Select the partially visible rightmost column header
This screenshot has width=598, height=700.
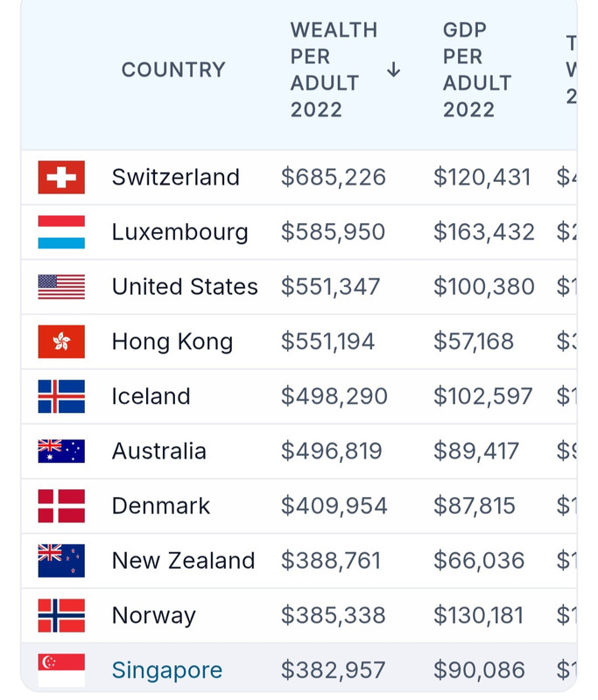[x=571, y=70]
